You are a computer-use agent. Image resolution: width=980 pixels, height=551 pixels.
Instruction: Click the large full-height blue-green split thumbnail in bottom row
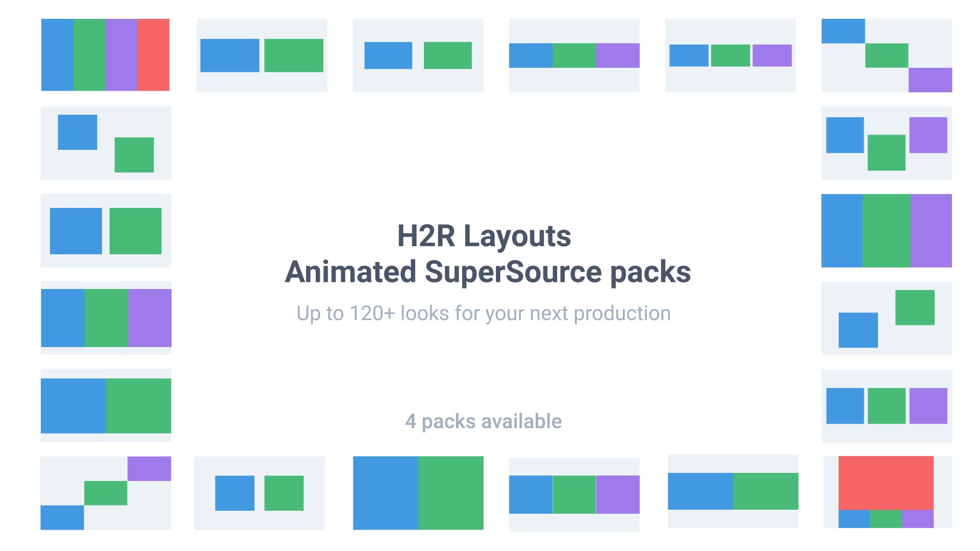[x=418, y=493]
